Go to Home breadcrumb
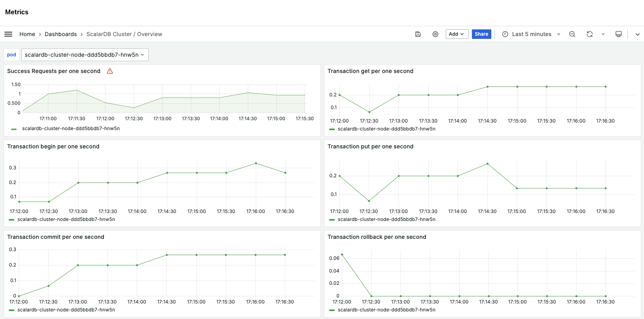Image resolution: width=644 pixels, height=319 pixels. [x=27, y=34]
